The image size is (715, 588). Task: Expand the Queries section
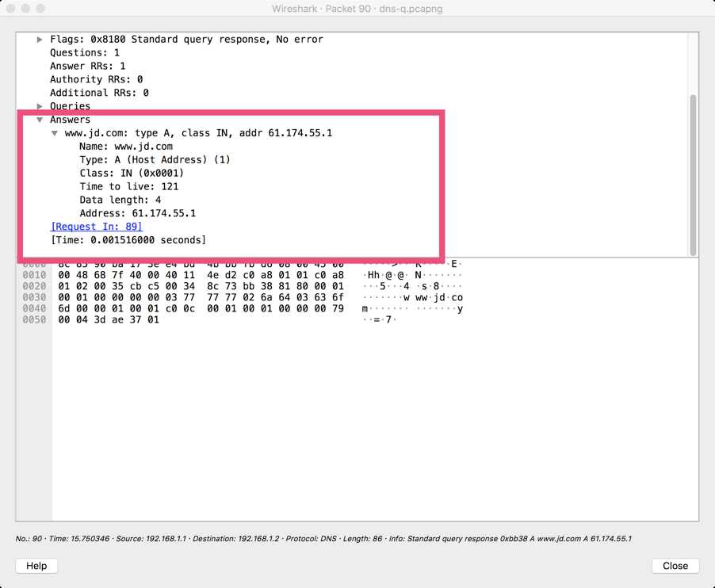(x=40, y=106)
